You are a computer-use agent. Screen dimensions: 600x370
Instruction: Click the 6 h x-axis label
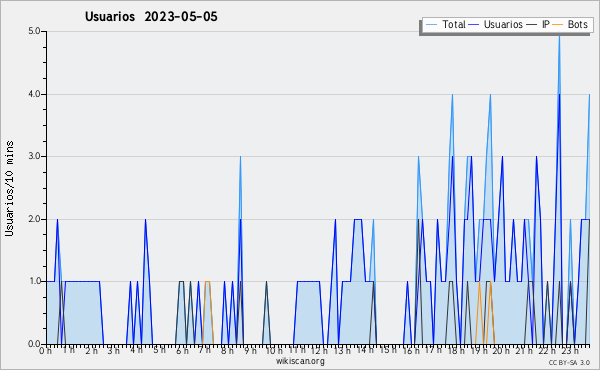coord(183,351)
